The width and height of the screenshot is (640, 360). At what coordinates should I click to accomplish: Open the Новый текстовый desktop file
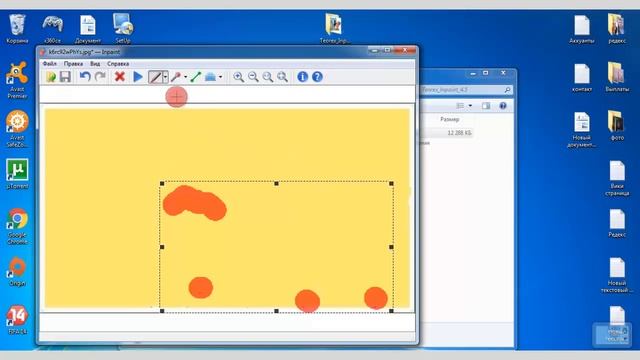[x=617, y=275]
